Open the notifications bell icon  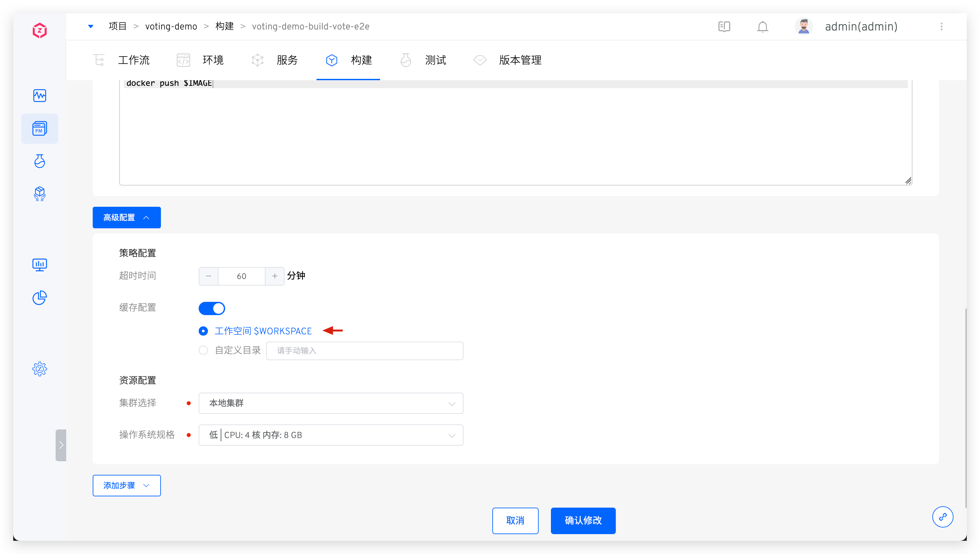[x=762, y=27]
